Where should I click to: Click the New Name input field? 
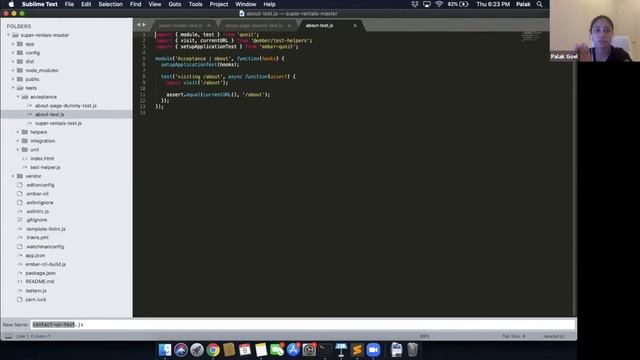[x=303, y=324]
